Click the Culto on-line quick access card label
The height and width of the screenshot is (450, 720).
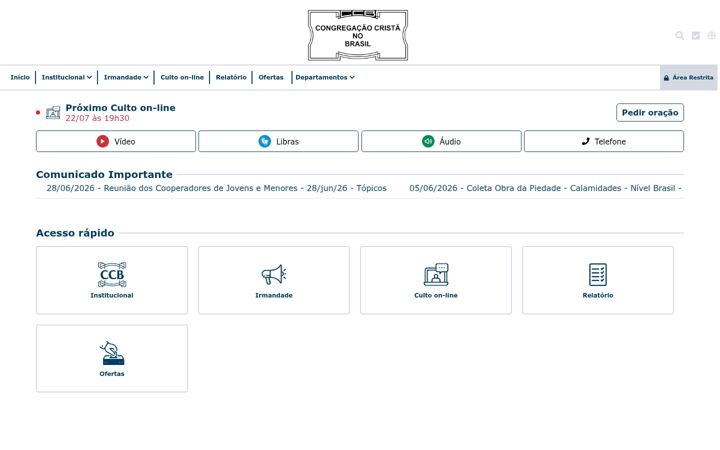pyautogui.click(x=436, y=295)
